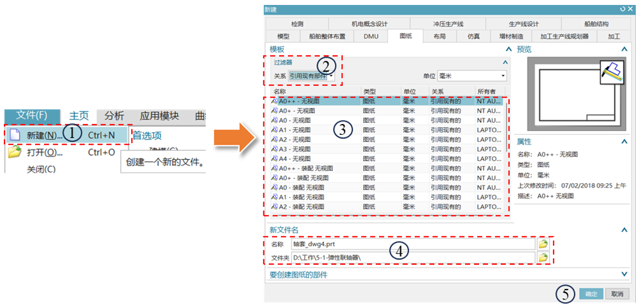Select the 船舶整体布置 tab
644x306 pixels.
(327, 36)
